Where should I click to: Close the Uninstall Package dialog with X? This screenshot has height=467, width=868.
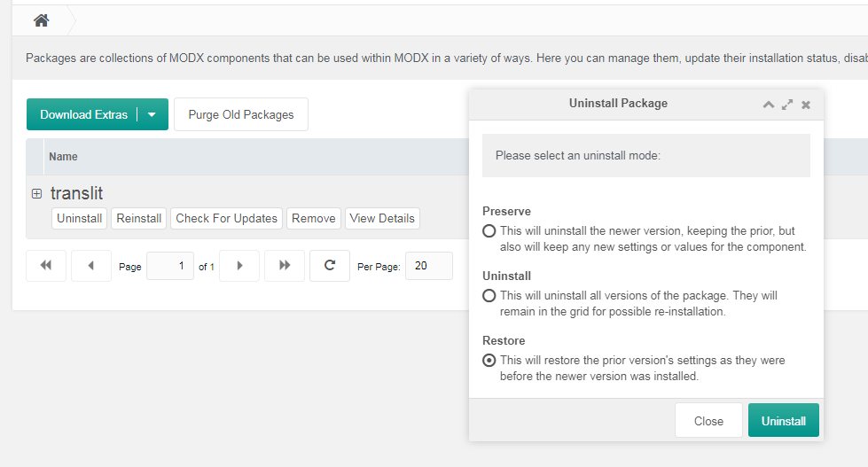tap(806, 105)
